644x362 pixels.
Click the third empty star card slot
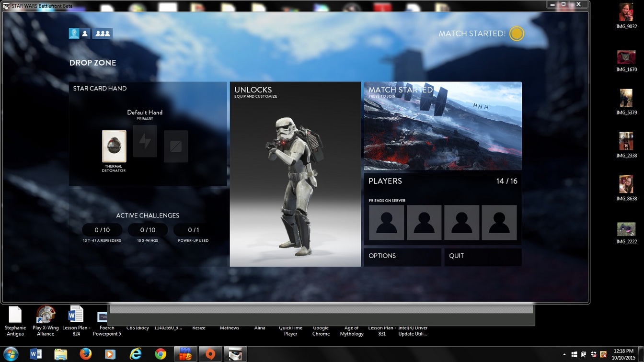(x=176, y=147)
